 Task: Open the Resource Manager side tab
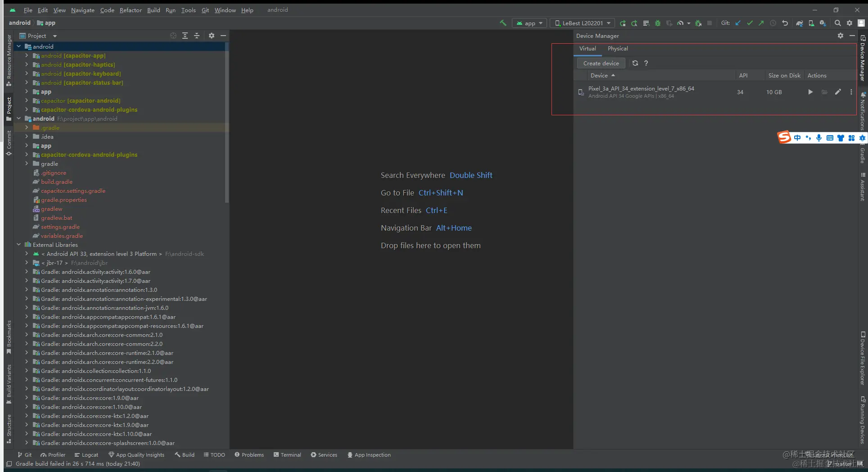tap(9, 60)
